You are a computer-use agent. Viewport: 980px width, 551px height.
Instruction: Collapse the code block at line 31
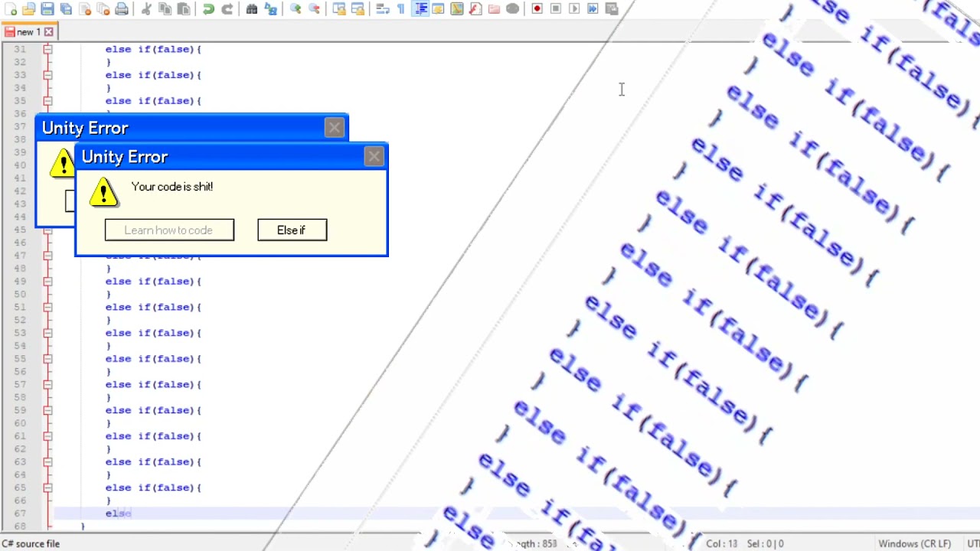click(47, 49)
